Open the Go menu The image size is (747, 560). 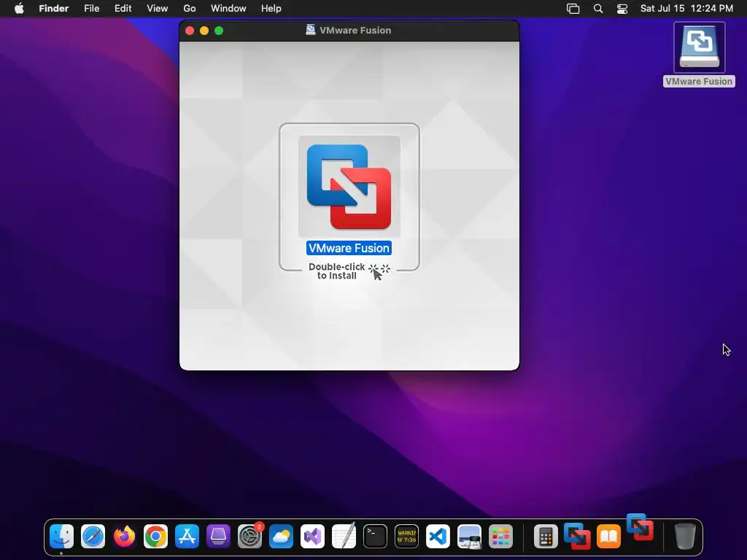point(190,9)
